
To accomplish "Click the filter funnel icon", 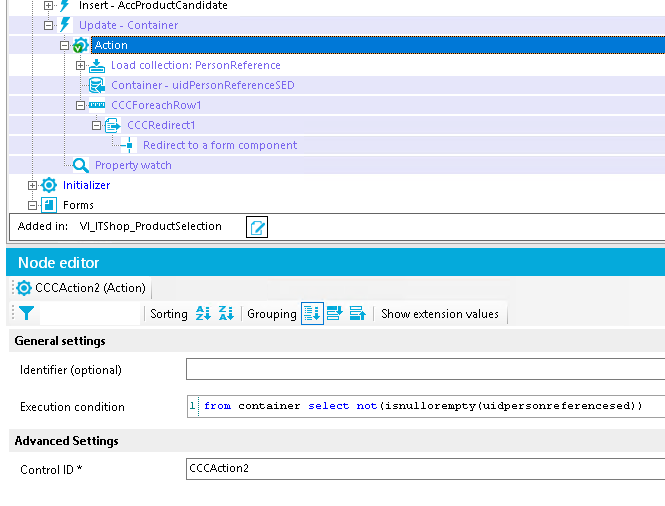I will point(26,313).
